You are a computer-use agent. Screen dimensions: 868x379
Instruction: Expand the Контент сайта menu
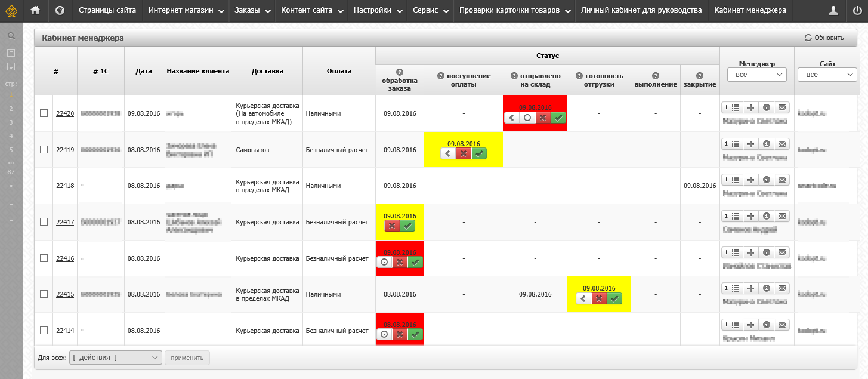click(x=312, y=10)
